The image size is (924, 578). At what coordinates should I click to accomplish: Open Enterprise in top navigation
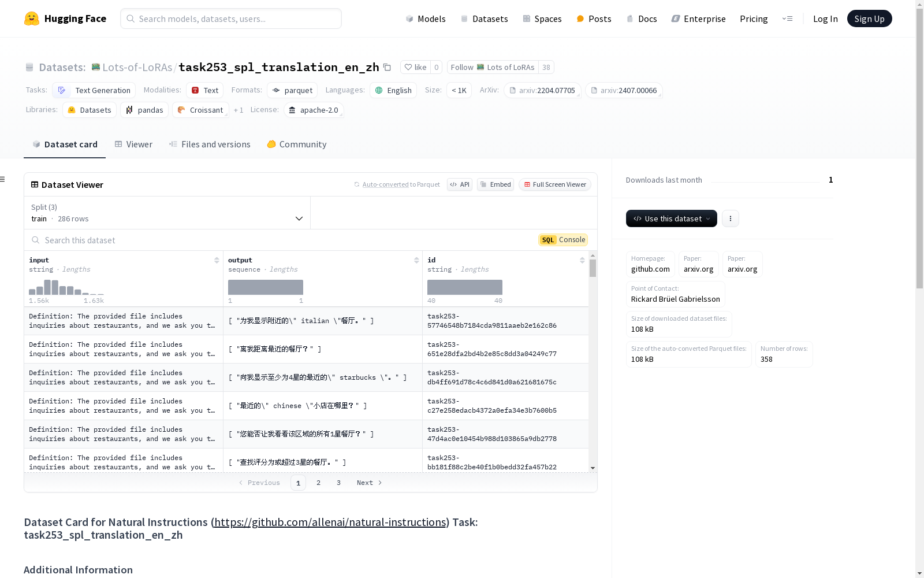click(x=698, y=18)
